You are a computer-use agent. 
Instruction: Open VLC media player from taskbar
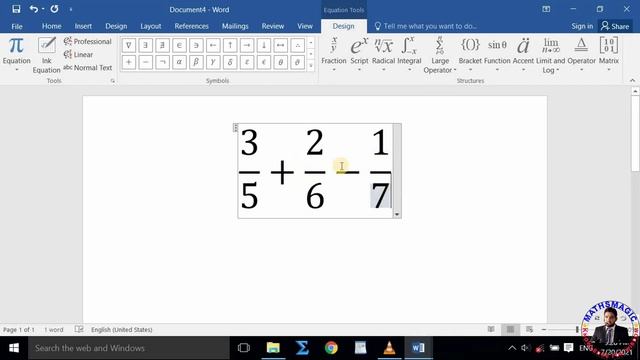point(389,348)
